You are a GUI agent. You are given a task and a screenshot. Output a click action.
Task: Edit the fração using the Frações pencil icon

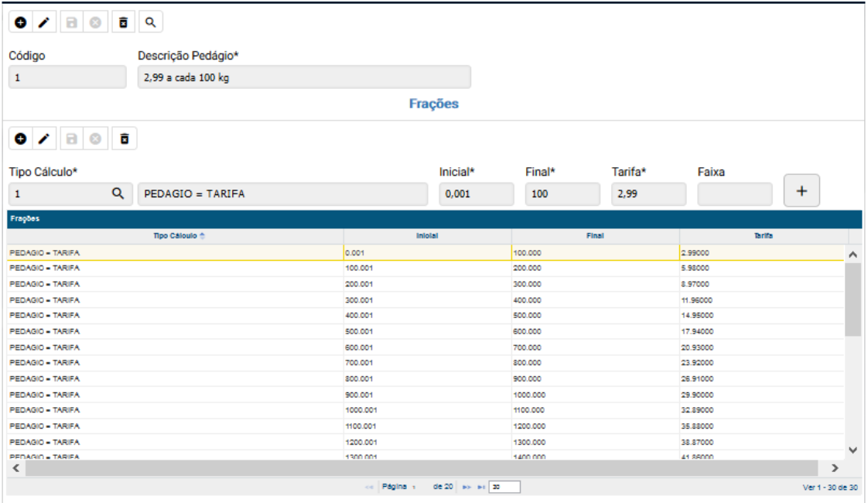(x=45, y=139)
